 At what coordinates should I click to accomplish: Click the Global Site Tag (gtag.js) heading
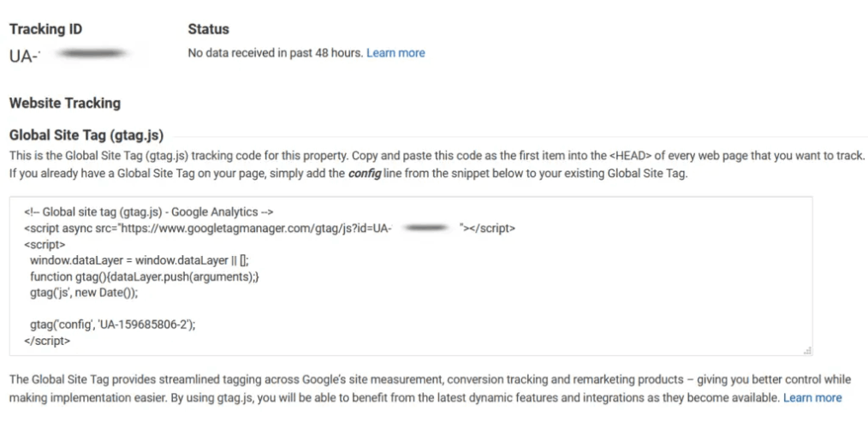[86, 134]
